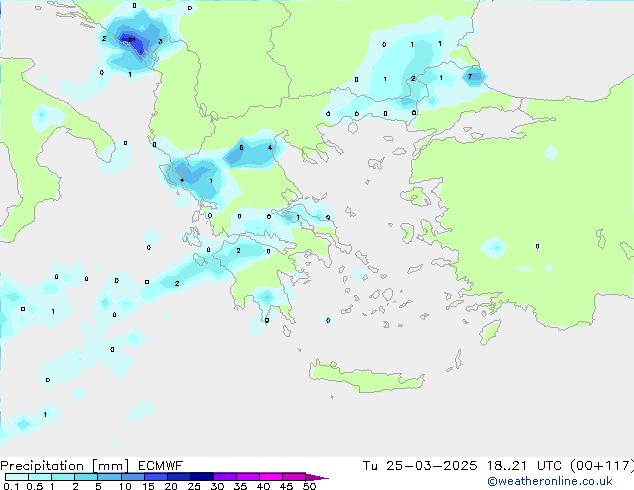
Task: Click the "35" legend label
Action: click(x=240, y=486)
